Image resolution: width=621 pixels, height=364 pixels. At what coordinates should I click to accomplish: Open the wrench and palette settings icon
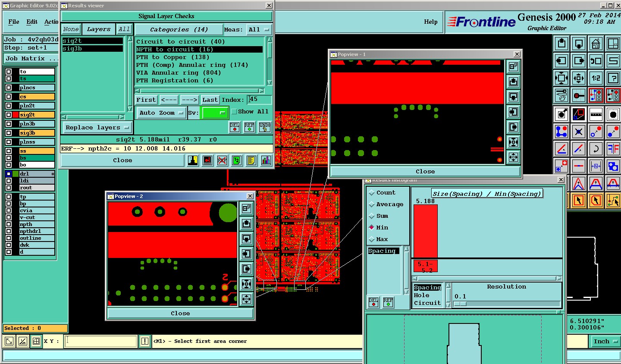pyautogui.click(x=561, y=95)
